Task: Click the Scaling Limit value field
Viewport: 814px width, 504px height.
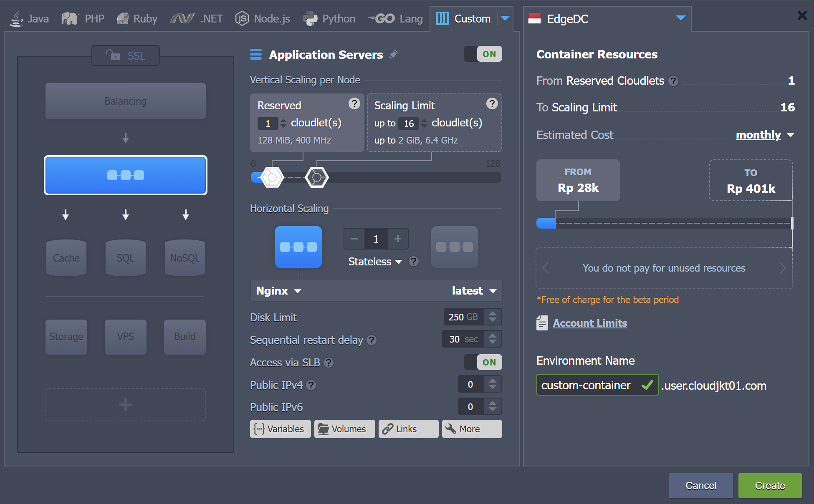Action: (x=409, y=123)
